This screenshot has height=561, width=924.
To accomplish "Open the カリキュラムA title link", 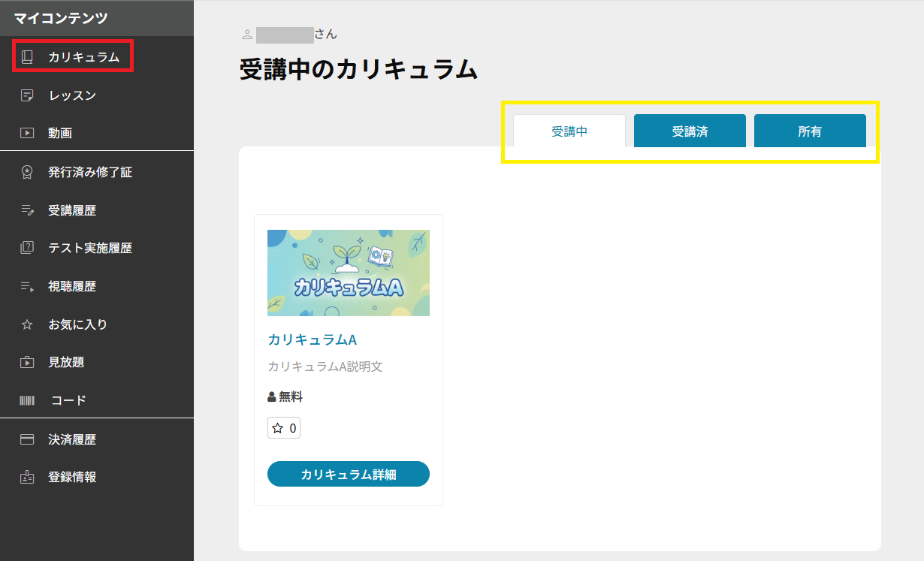I will coord(312,339).
